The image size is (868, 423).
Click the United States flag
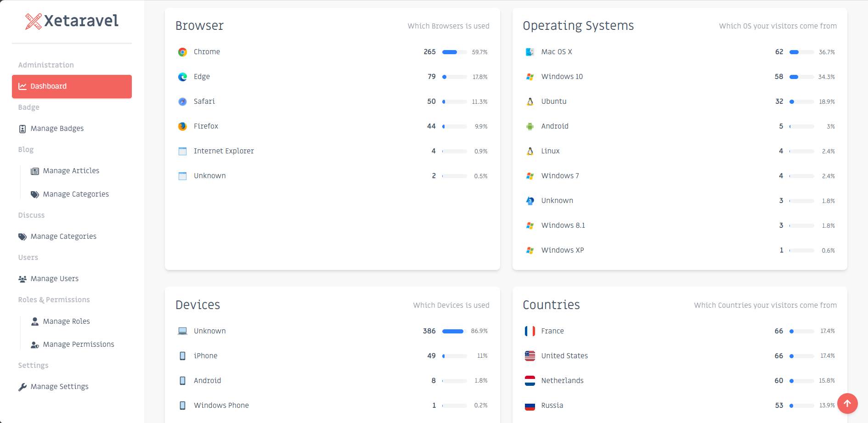pos(530,355)
